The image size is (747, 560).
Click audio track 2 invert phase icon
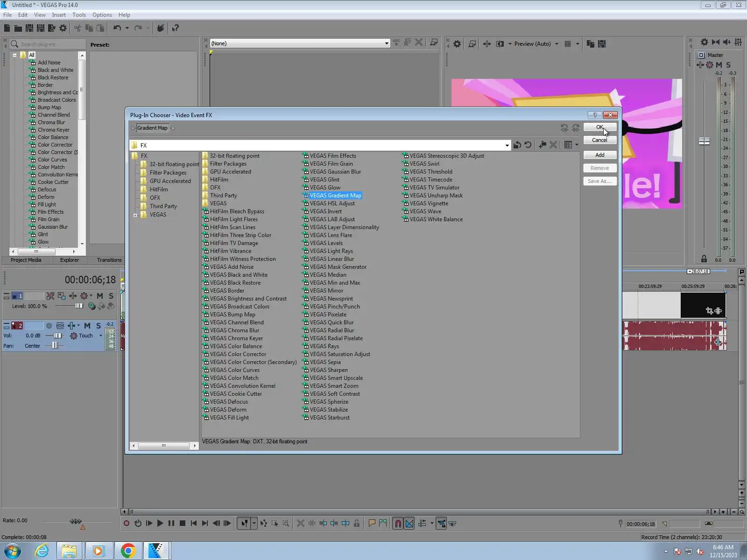click(60, 326)
